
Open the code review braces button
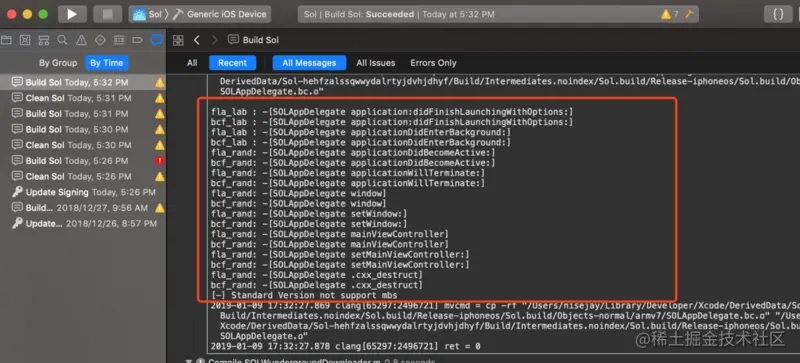pyautogui.click(x=778, y=14)
